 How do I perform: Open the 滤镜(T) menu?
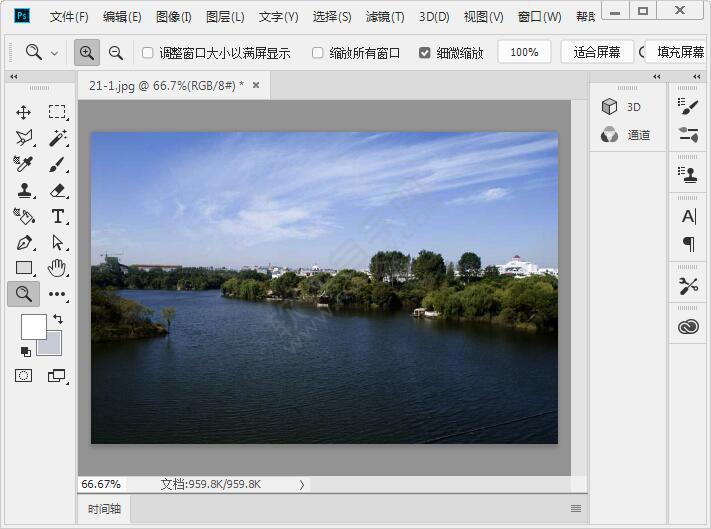point(385,17)
